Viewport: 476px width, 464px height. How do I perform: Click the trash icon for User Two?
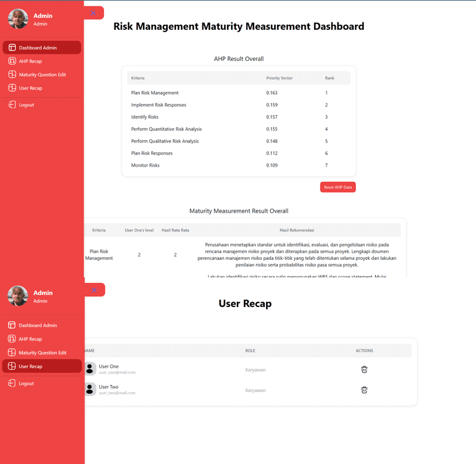pos(364,390)
